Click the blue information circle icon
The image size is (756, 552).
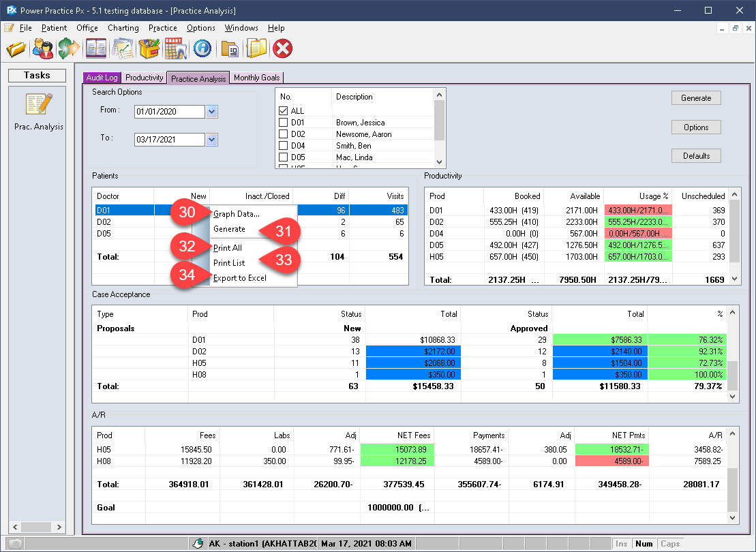pyautogui.click(x=202, y=48)
